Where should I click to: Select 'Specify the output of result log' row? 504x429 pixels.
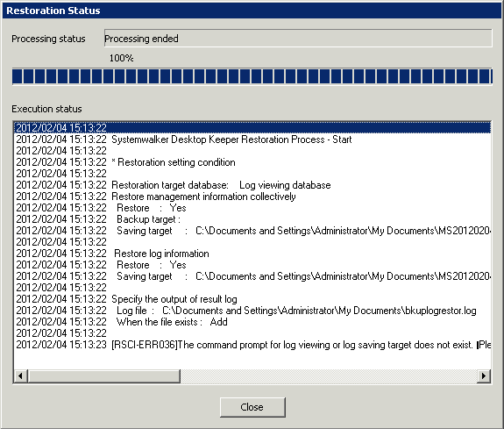point(252,299)
